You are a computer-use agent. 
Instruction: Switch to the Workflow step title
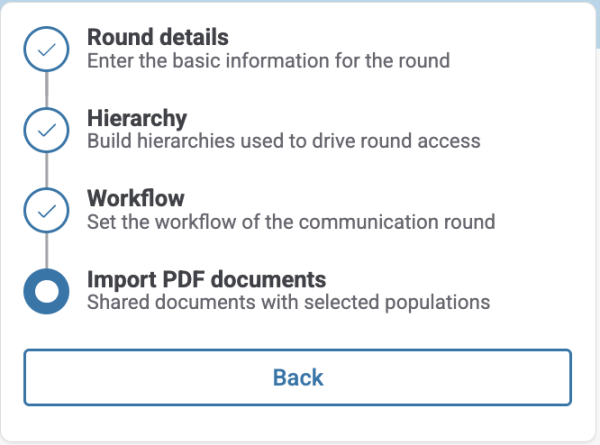(136, 197)
